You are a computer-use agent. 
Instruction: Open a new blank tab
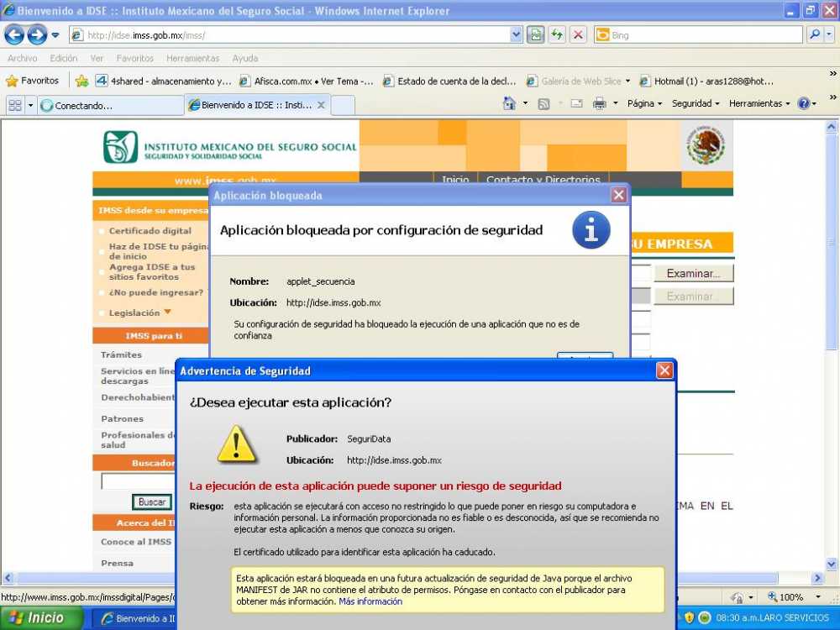(x=343, y=105)
